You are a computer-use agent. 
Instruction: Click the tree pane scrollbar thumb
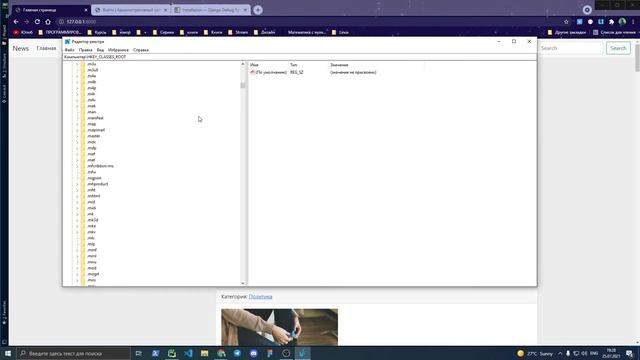tap(243, 85)
